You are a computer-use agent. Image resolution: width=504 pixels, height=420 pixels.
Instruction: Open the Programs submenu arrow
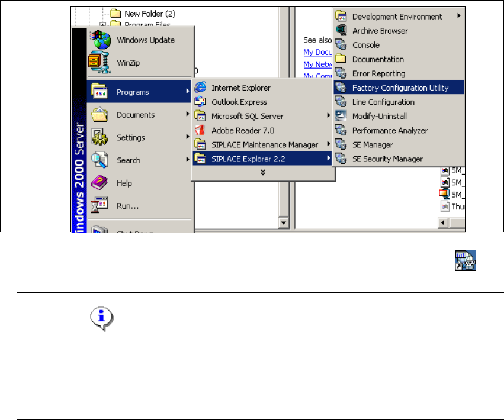[187, 92]
